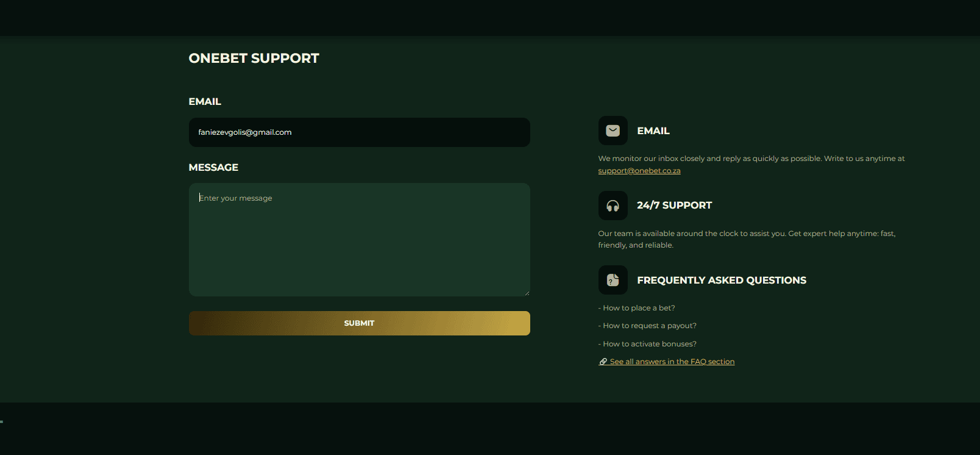Viewport: 980px width, 455px height.
Task: Click the EMAIL heading beside envelope icon
Action: tap(653, 131)
